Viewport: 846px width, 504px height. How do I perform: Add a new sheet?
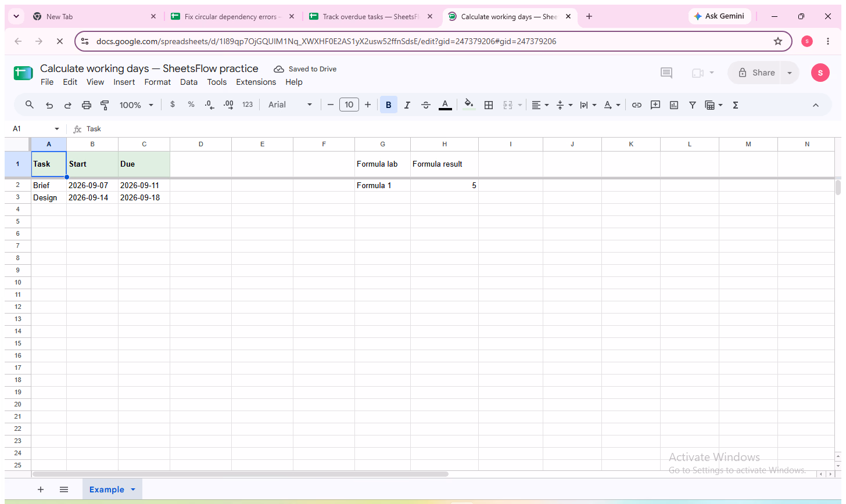click(41, 489)
